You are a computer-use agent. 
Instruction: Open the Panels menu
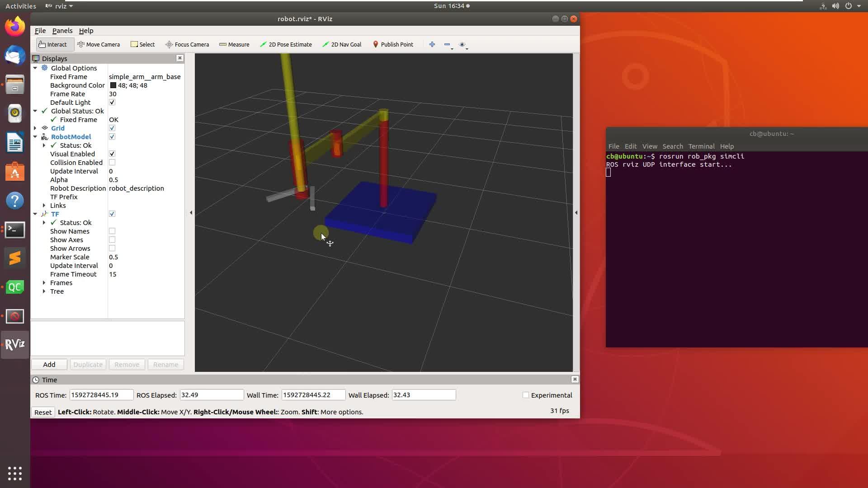coord(62,31)
